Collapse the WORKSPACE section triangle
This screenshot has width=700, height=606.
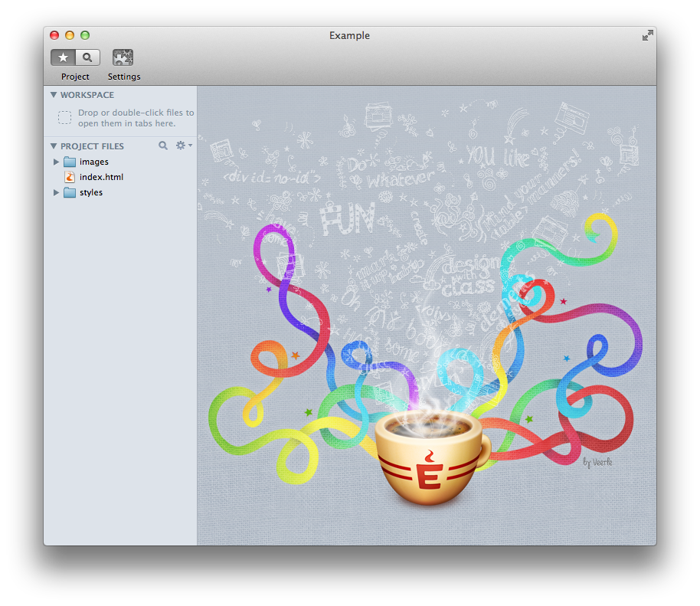(x=54, y=95)
